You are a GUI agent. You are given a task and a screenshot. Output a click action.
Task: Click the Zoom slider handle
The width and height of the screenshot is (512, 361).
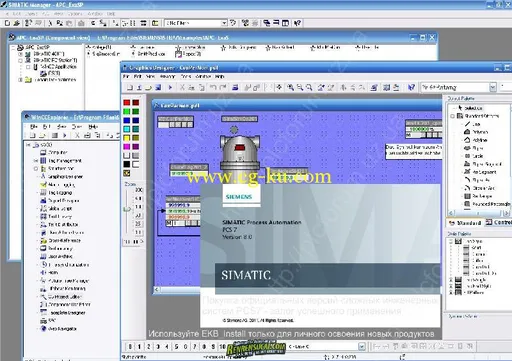coord(127,209)
